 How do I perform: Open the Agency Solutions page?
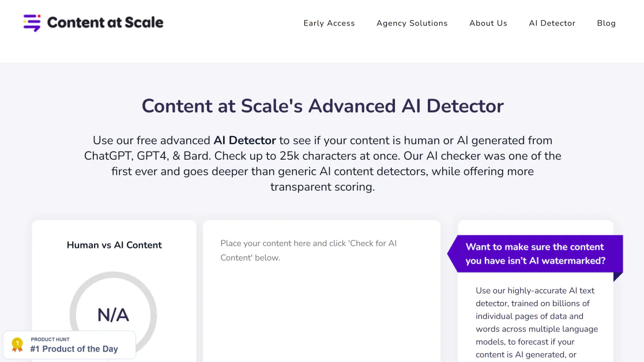[x=412, y=24]
